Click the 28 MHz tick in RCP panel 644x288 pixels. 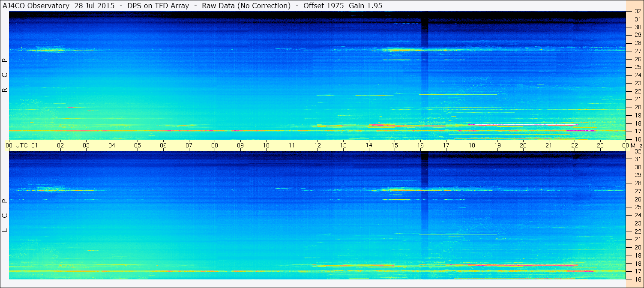tap(637, 43)
